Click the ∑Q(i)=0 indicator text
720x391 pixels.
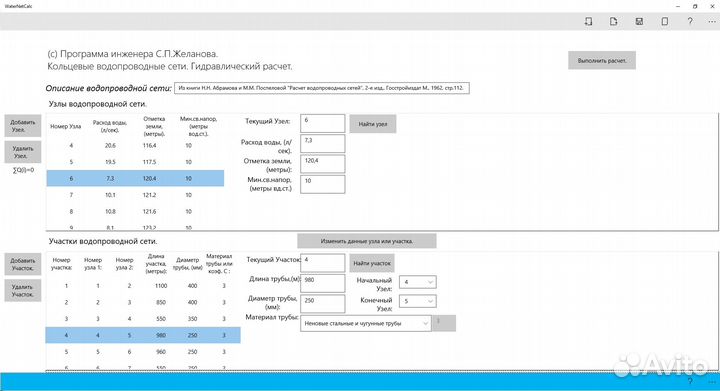click(x=23, y=170)
